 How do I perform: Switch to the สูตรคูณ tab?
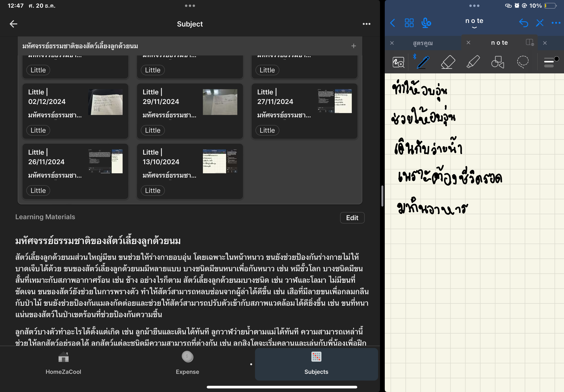423,43
